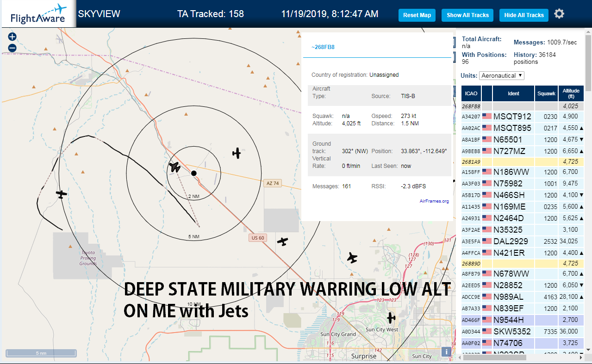Click the US flag in SKW5352 row

486,331
